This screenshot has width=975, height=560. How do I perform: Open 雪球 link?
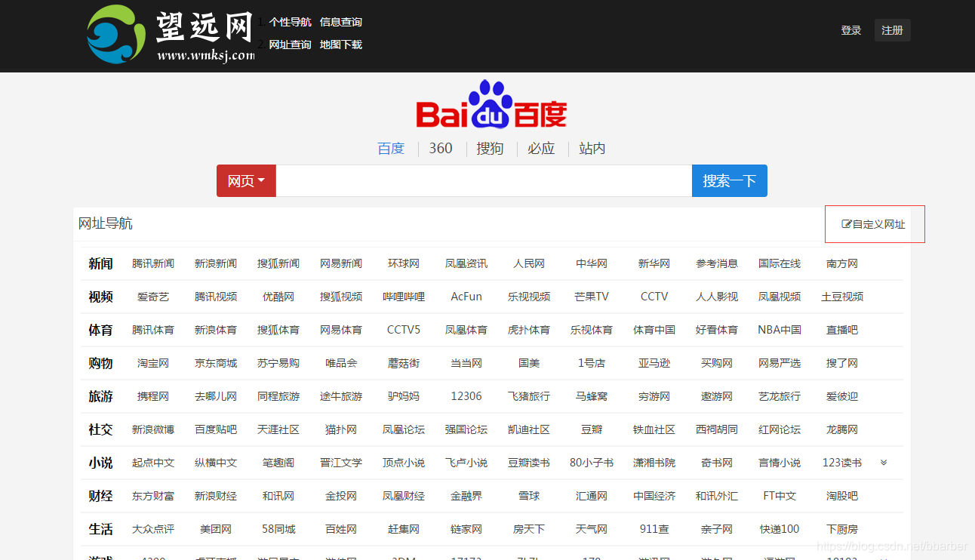point(529,496)
